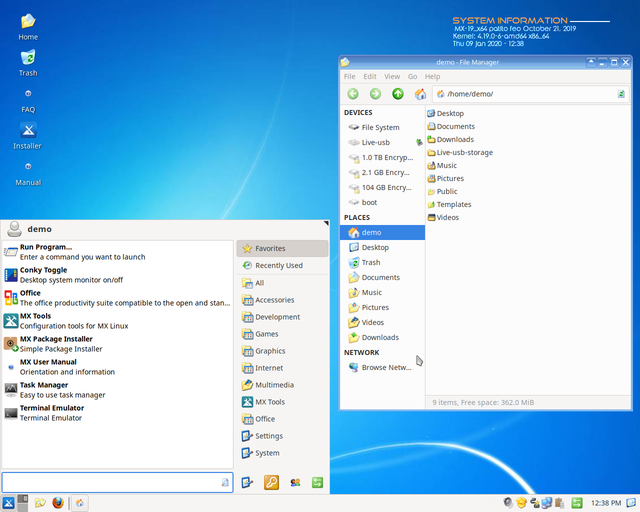
Task: Go to home folder in File Manager toolbar
Action: coord(420,94)
